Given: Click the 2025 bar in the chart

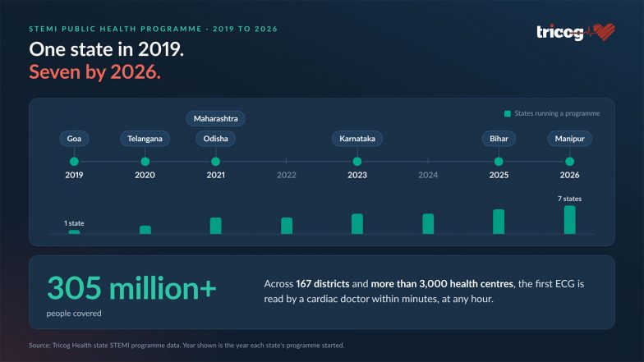Looking at the screenshot, I should (x=499, y=222).
